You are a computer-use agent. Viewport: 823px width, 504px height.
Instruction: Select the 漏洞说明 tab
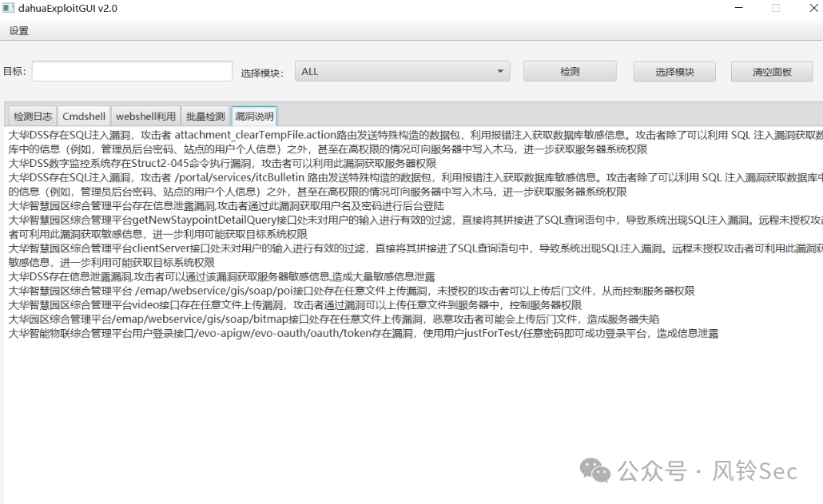point(254,117)
